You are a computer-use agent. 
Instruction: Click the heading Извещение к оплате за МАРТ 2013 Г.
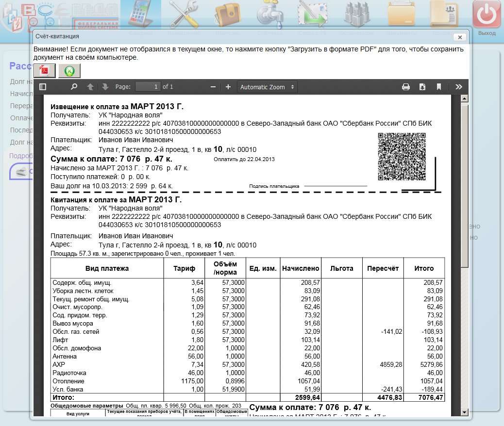pyautogui.click(x=117, y=106)
